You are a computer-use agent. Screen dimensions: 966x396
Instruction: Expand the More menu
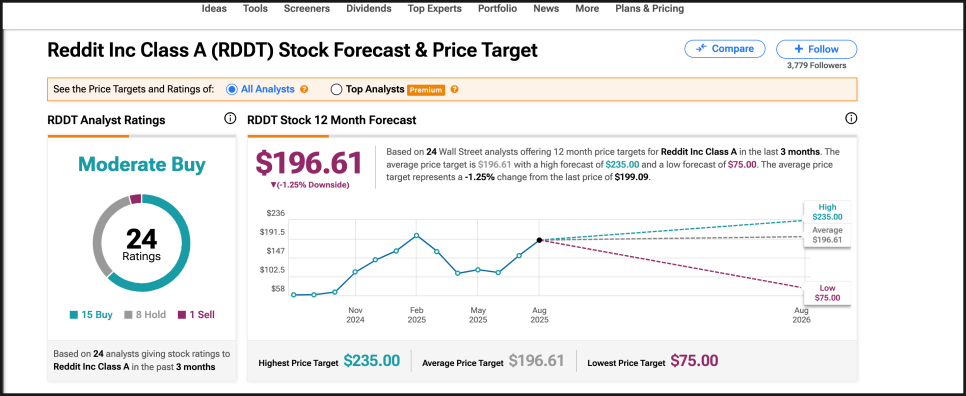pos(587,9)
